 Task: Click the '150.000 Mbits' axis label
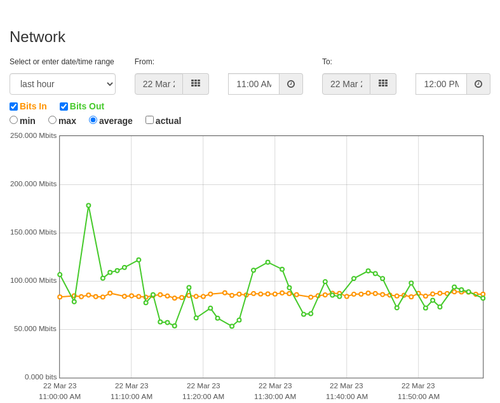click(x=33, y=232)
